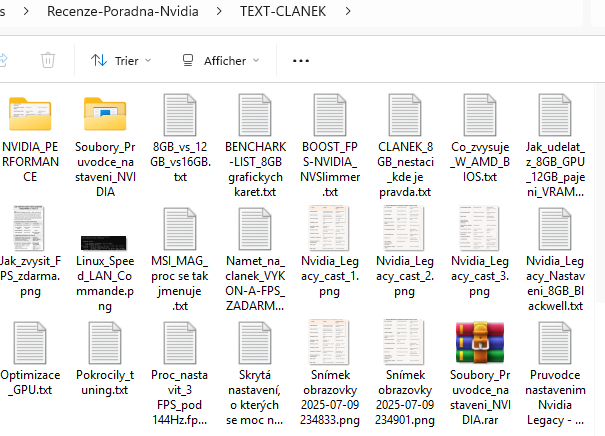The image size is (605, 436).
Task: Click the Soubory_Pruvodce_nastaveni_NVIDIA.rar file name
Action: [480, 397]
